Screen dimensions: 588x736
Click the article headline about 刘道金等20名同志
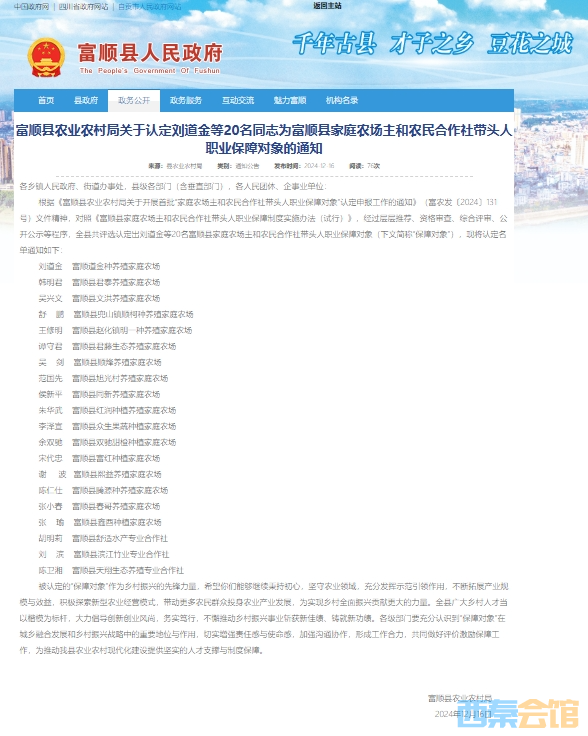pyautogui.click(x=264, y=139)
